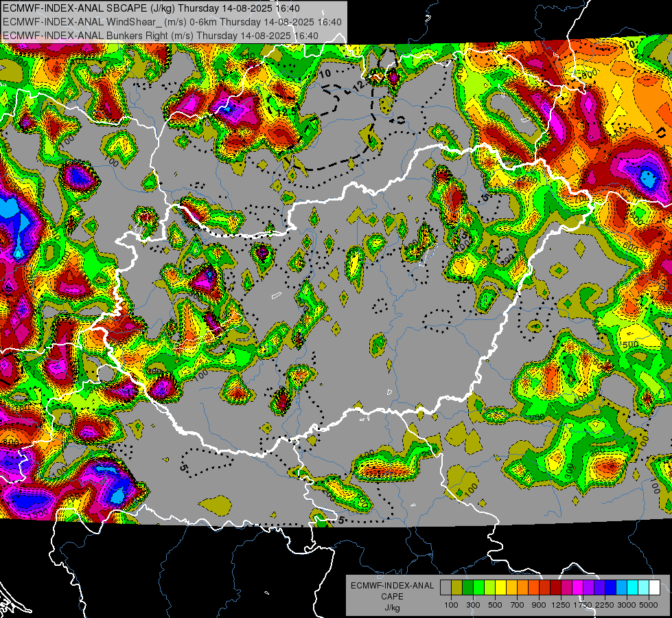The height and width of the screenshot is (618, 672).
Task: Click the WindShear_ 0-6km title line
Action: [x=172, y=22]
